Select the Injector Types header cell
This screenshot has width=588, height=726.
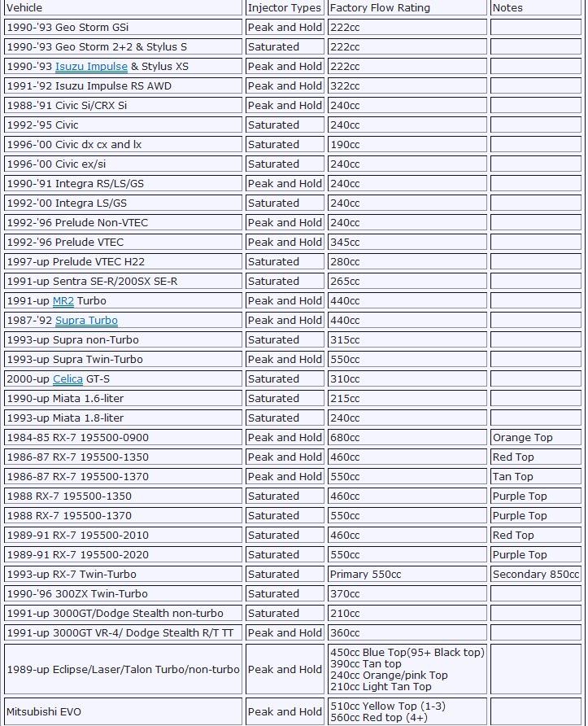pyautogui.click(x=285, y=8)
